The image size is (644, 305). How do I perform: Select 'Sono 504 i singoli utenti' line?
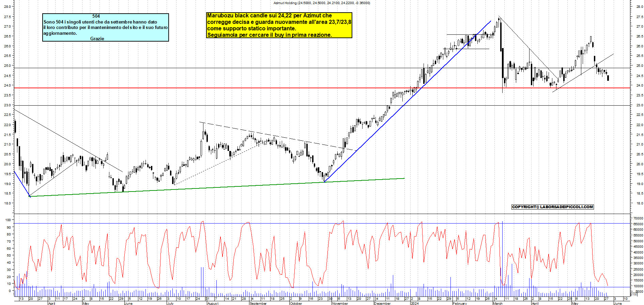tap(101, 22)
